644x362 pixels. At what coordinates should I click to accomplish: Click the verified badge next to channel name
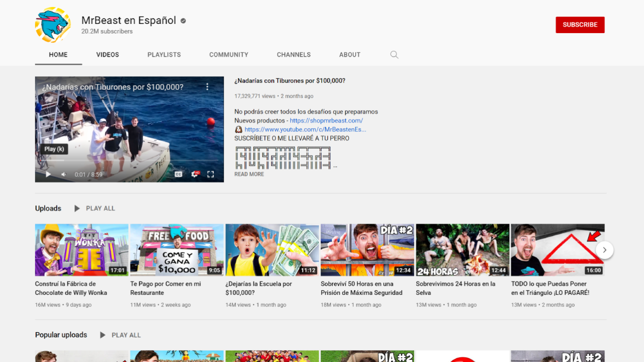coord(183,21)
